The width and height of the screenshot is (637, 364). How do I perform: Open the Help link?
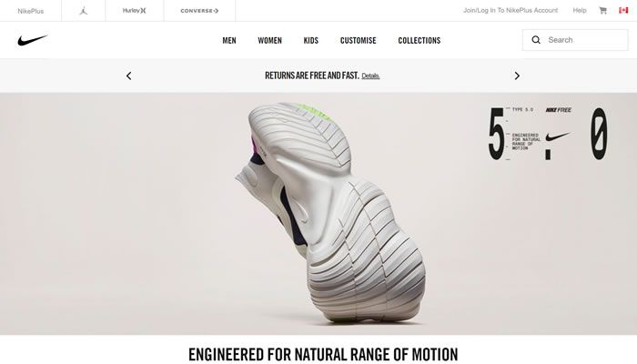[580, 11]
